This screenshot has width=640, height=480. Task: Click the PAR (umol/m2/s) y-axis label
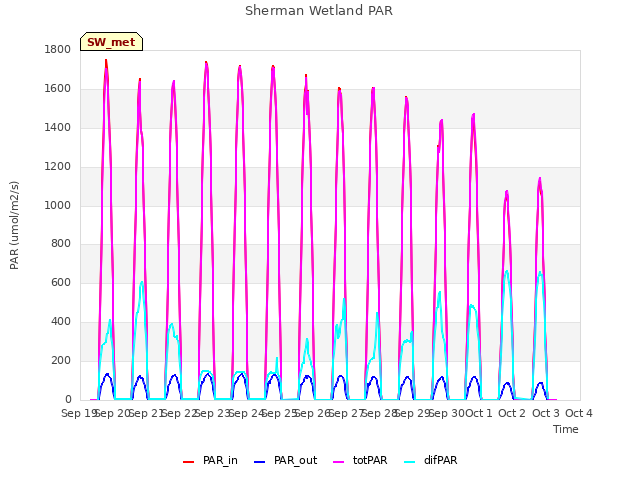click(x=14, y=225)
